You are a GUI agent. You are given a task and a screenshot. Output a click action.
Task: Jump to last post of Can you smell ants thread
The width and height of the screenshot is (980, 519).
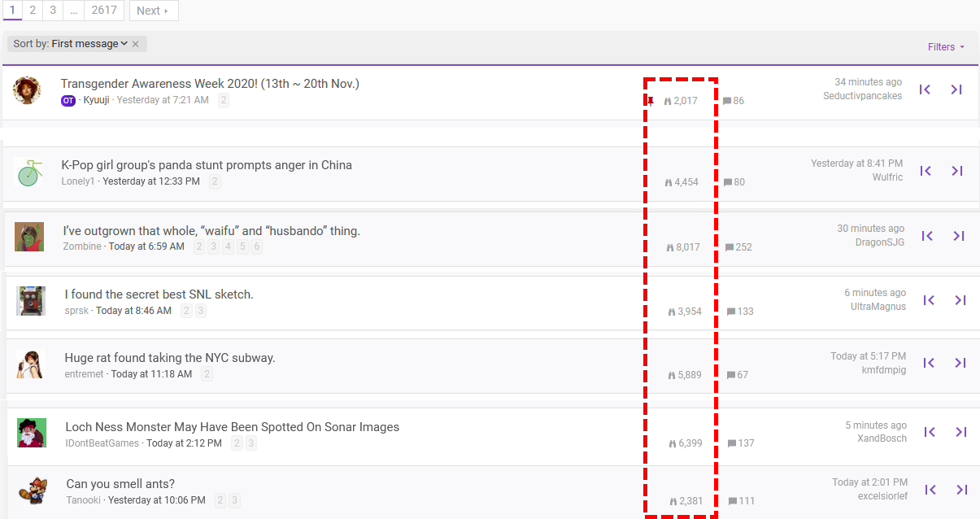[x=962, y=490]
